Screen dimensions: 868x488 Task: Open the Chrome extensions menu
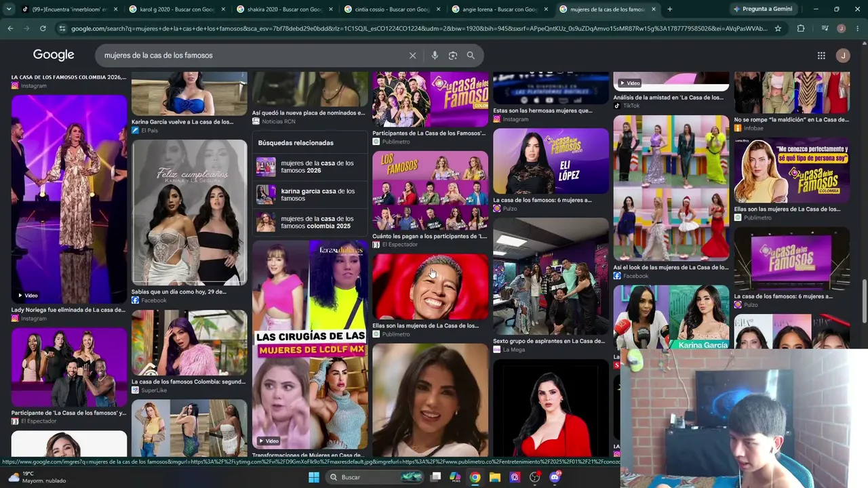[801, 28]
